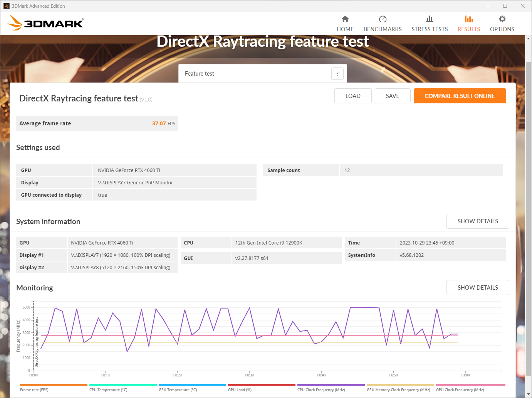
Task: Click the Stress Tests chart icon
Action: pyautogui.click(x=430, y=19)
